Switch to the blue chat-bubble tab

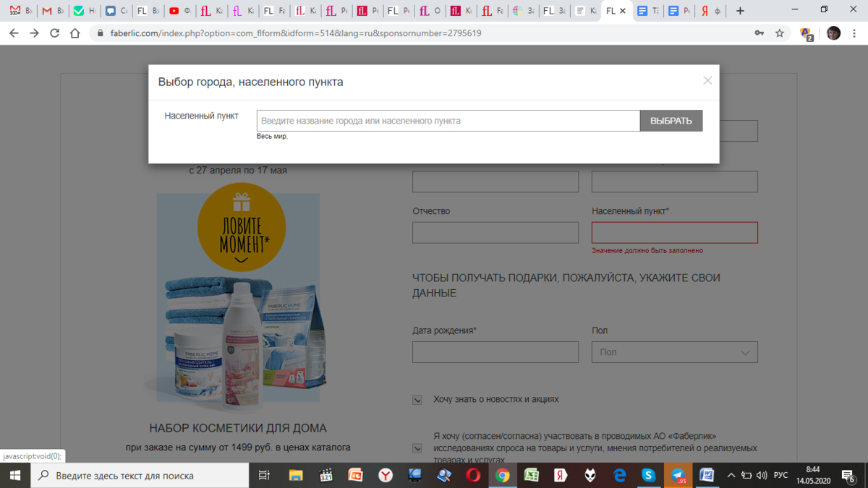tap(116, 11)
